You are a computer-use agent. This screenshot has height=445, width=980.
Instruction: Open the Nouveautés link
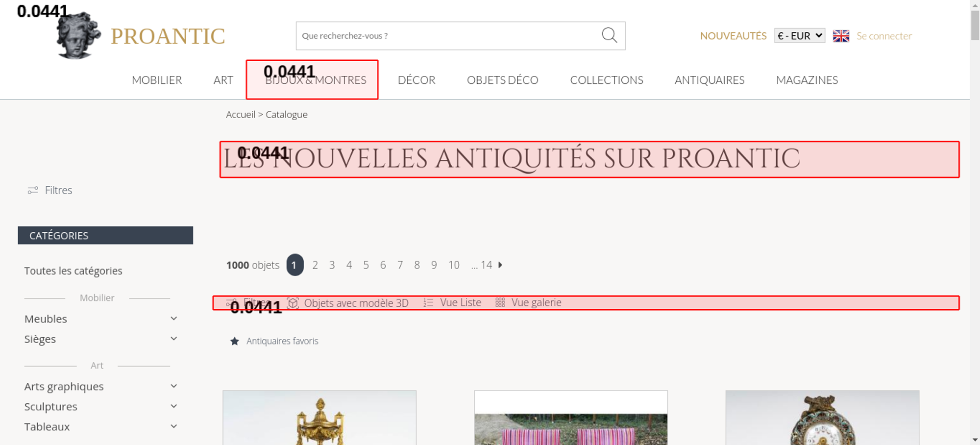[733, 36]
